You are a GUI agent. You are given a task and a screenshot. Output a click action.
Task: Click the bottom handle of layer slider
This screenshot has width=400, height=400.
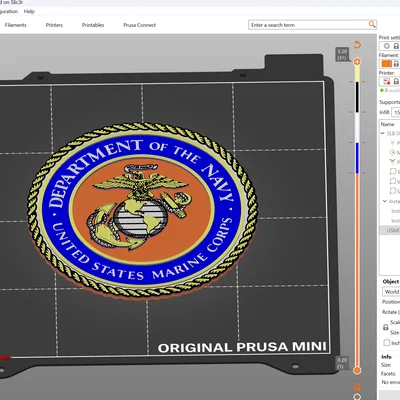[x=357, y=370]
